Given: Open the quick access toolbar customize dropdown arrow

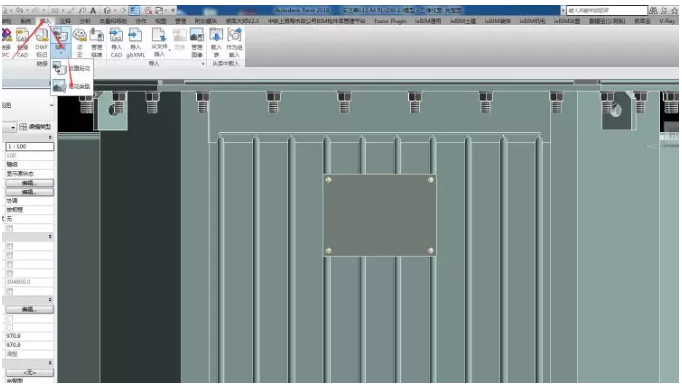Looking at the screenshot, I should point(173,10).
